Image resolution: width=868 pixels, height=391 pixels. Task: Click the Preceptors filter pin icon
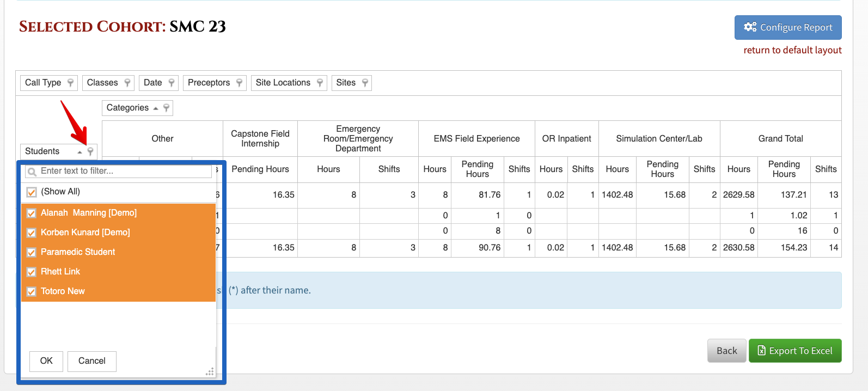point(239,83)
